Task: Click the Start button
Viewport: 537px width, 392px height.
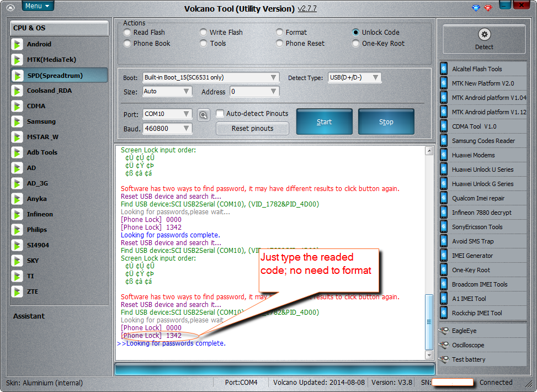Action: [324, 121]
